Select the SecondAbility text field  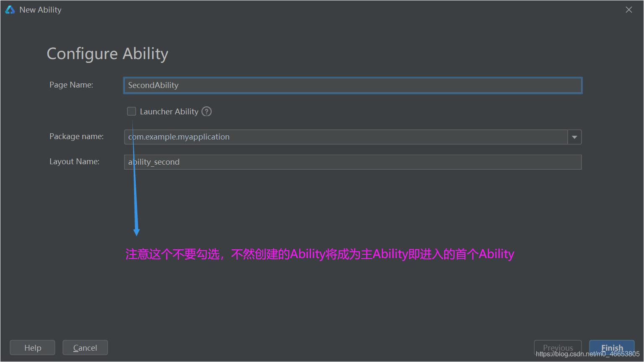[x=352, y=85]
